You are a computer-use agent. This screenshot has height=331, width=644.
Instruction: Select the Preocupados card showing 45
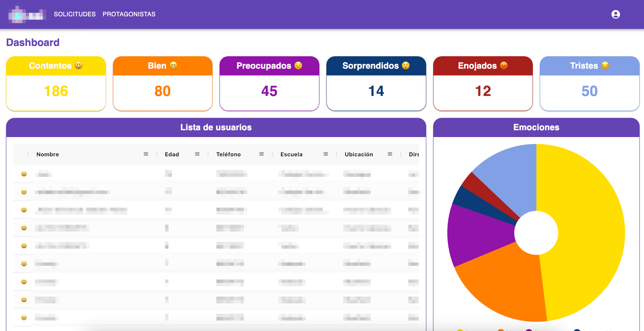(x=270, y=84)
